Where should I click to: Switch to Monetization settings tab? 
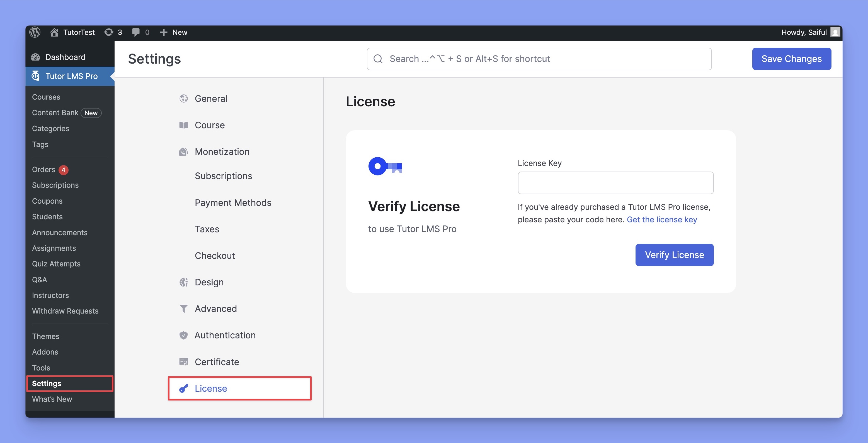(222, 152)
